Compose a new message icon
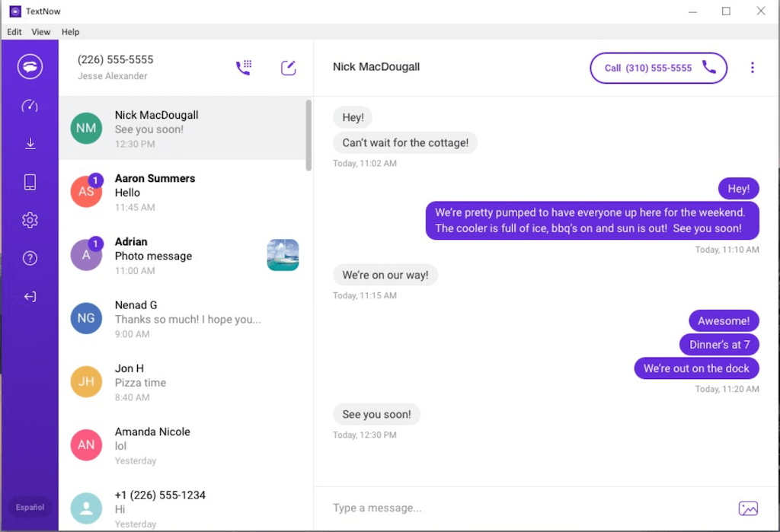Image resolution: width=780 pixels, height=532 pixels. pos(288,68)
